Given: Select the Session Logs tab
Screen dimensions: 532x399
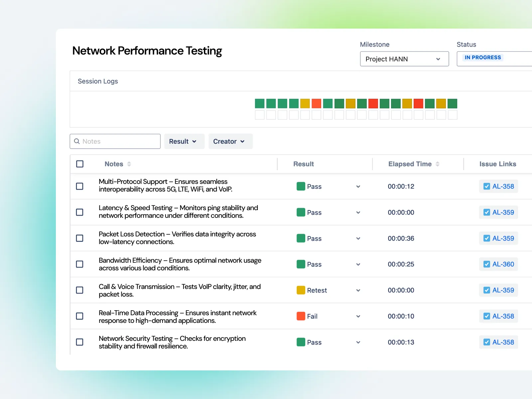Looking at the screenshot, I should point(97,81).
